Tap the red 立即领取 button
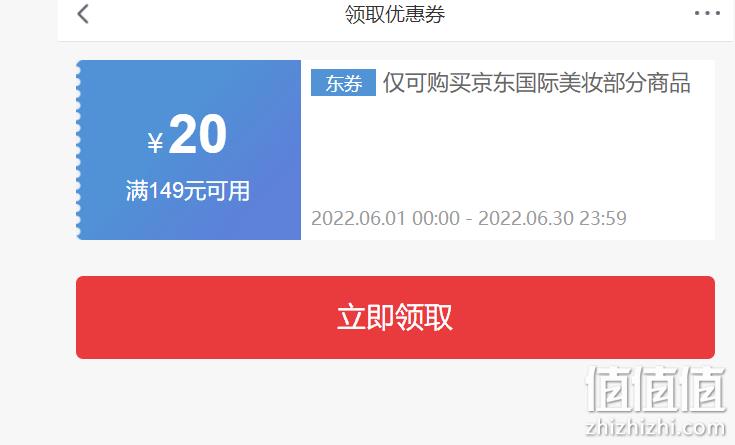The width and height of the screenshot is (735, 445). (395, 317)
